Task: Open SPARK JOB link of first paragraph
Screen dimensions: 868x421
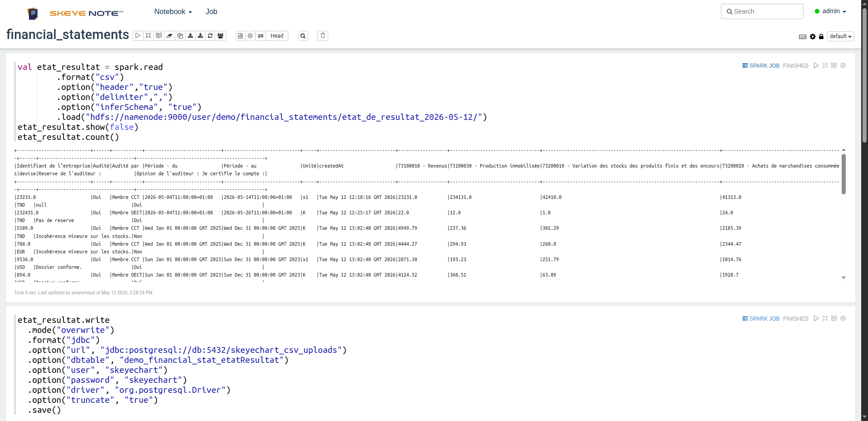Action: (x=761, y=66)
